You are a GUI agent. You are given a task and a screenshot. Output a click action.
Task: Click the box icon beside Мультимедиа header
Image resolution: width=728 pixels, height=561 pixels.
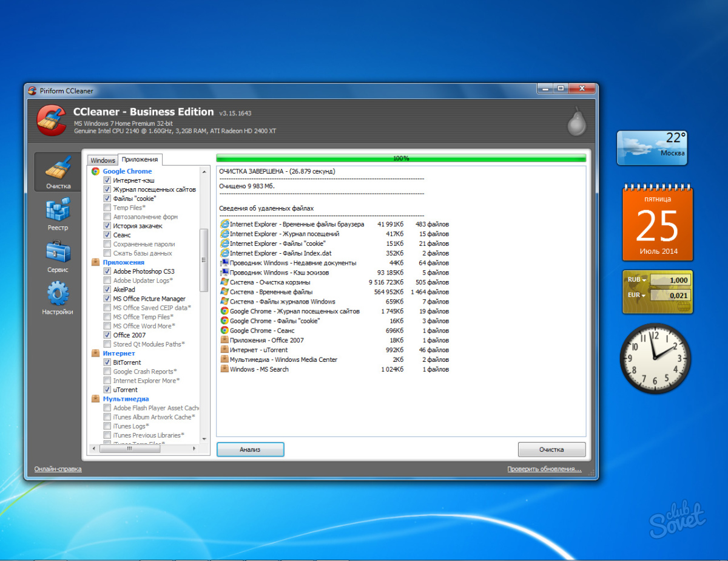click(95, 399)
